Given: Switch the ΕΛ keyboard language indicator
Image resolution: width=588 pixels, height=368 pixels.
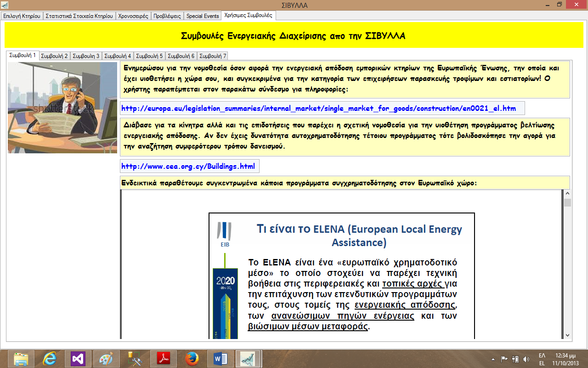Looking at the screenshot, I should 542,359.
